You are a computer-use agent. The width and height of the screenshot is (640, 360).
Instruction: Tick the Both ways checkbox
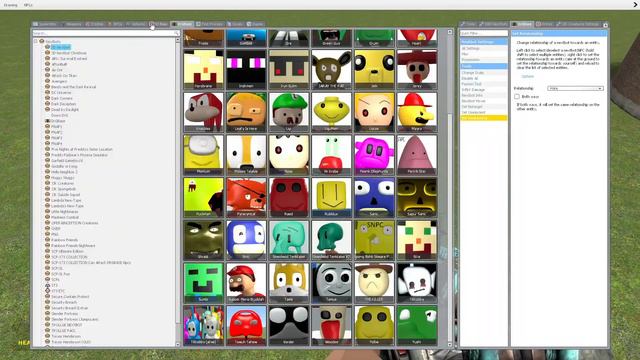click(x=517, y=97)
